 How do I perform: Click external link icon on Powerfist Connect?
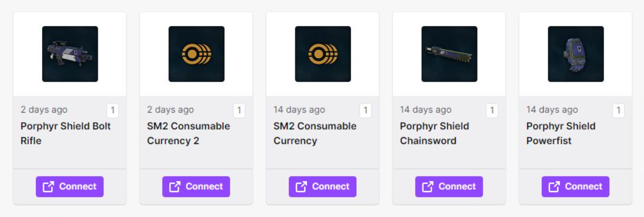(x=554, y=186)
